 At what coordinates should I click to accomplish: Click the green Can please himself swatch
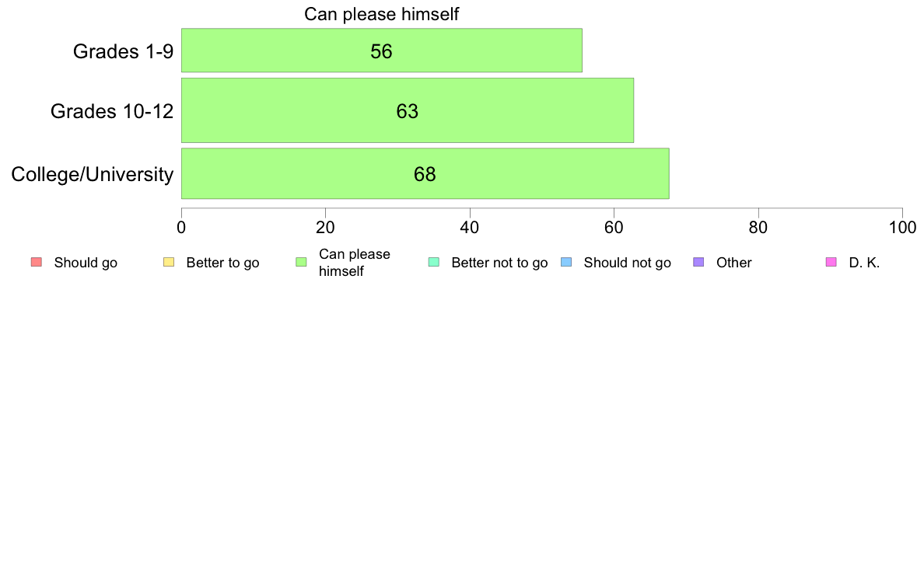(301, 262)
